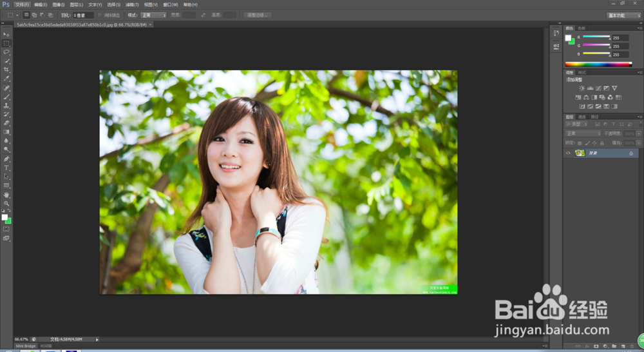The image size is (644, 352).
Task: Select the Quick Selection tool
Action: click(6, 61)
